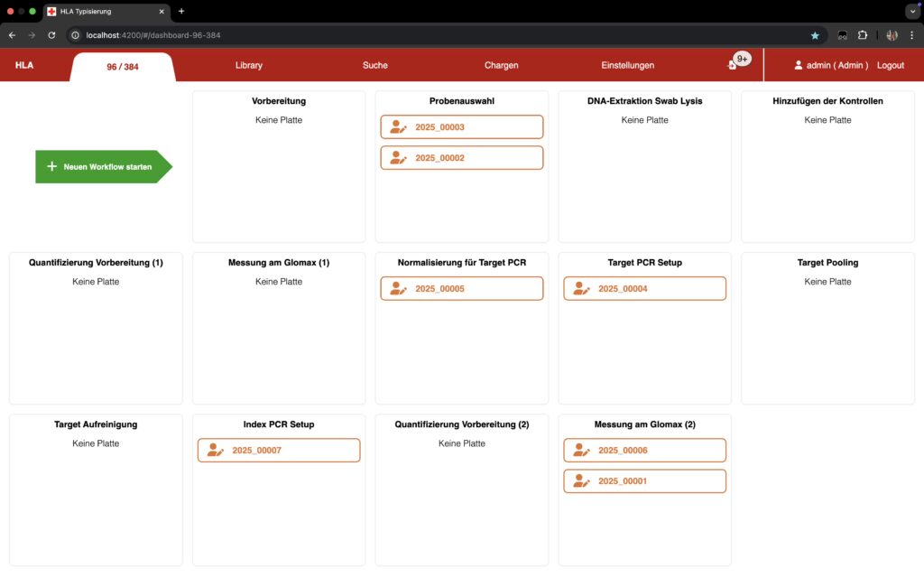Open the Suche menu item
This screenshot has height=578, width=924.
(x=374, y=65)
